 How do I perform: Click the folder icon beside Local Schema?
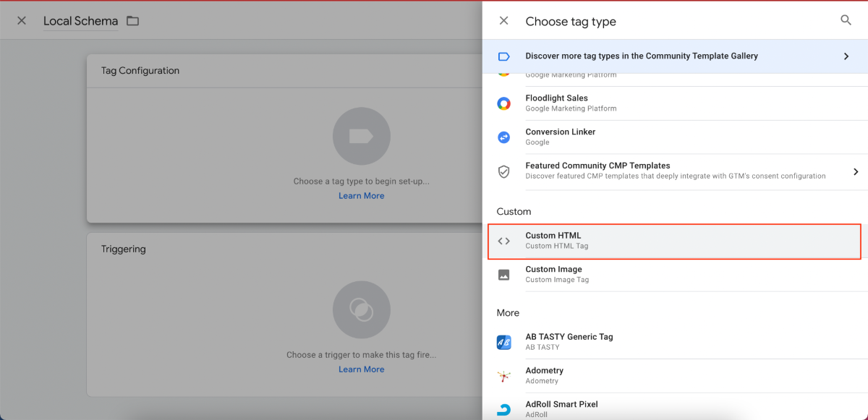(x=132, y=21)
